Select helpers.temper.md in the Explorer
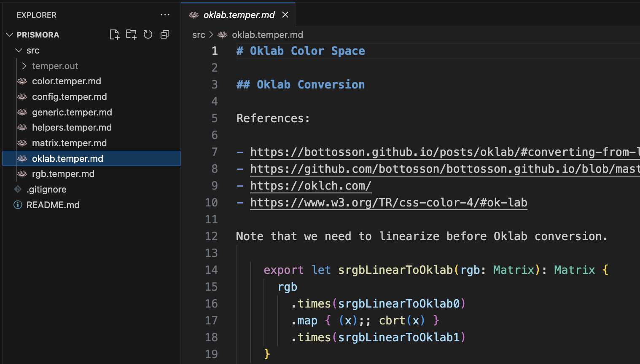 (72, 128)
